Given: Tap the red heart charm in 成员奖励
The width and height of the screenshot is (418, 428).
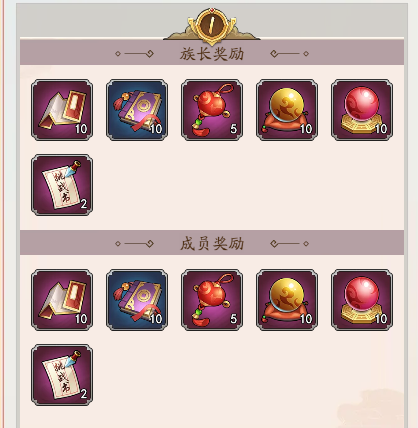Looking at the screenshot, I should pyautogui.click(x=212, y=300).
